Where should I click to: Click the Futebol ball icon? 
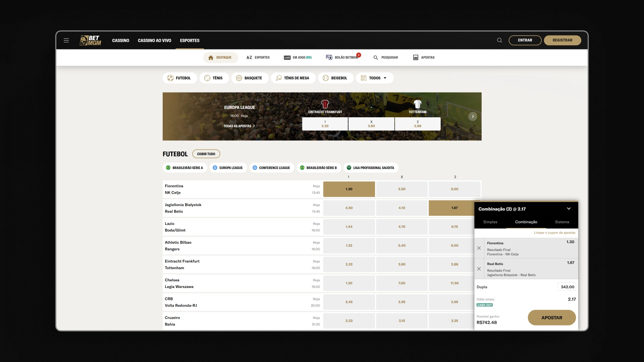(x=170, y=78)
